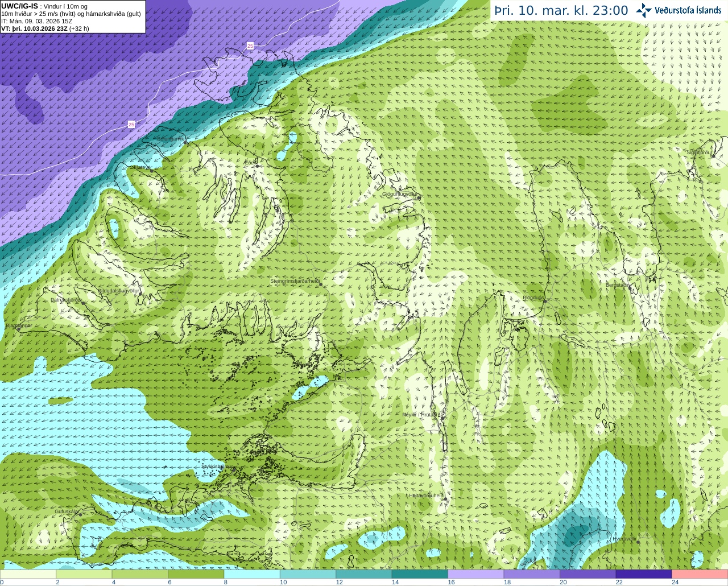Click the upper 25 gust contour label
728x586 pixels.
250,45
